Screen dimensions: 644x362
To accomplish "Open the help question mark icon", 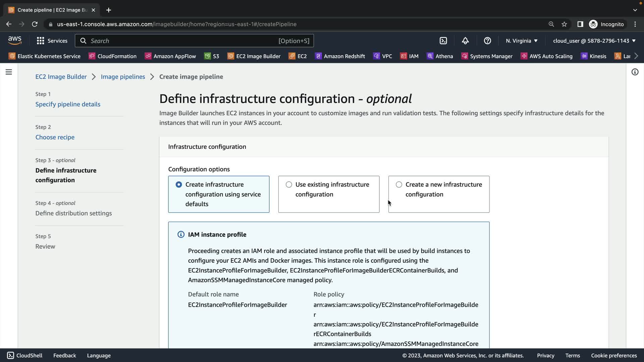I will point(487,41).
